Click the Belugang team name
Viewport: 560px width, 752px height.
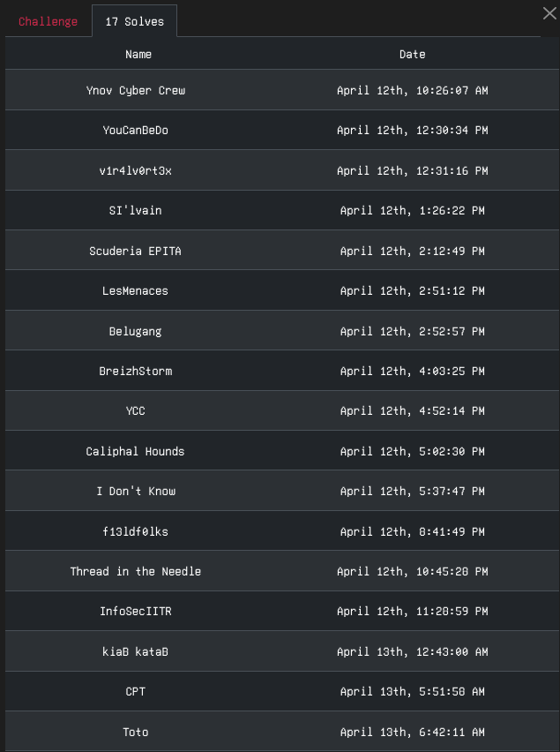coord(136,331)
